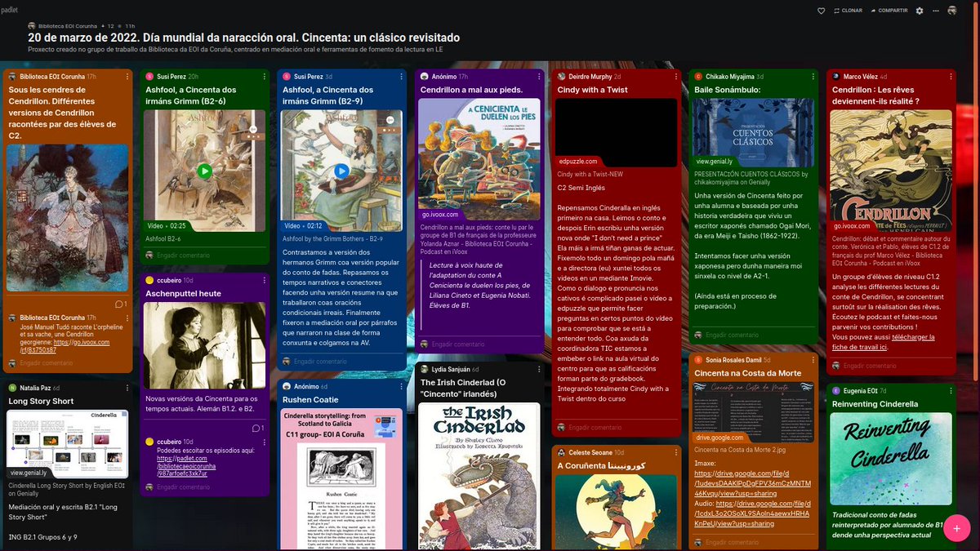This screenshot has height=551, width=980.
Task: Open Cuentos Clásicos genially presentation thumbnail
Action: [753, 132]
